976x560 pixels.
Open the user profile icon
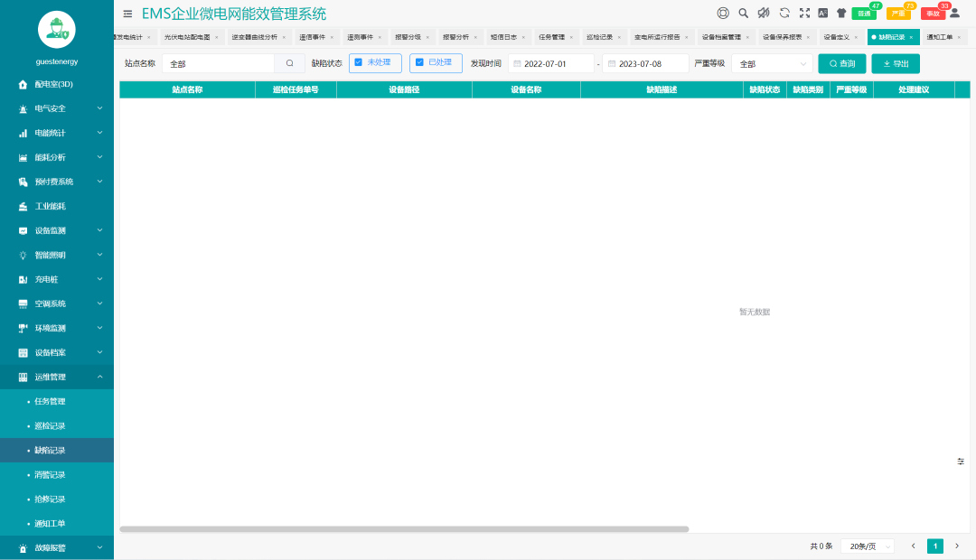[x=954, y=14]
